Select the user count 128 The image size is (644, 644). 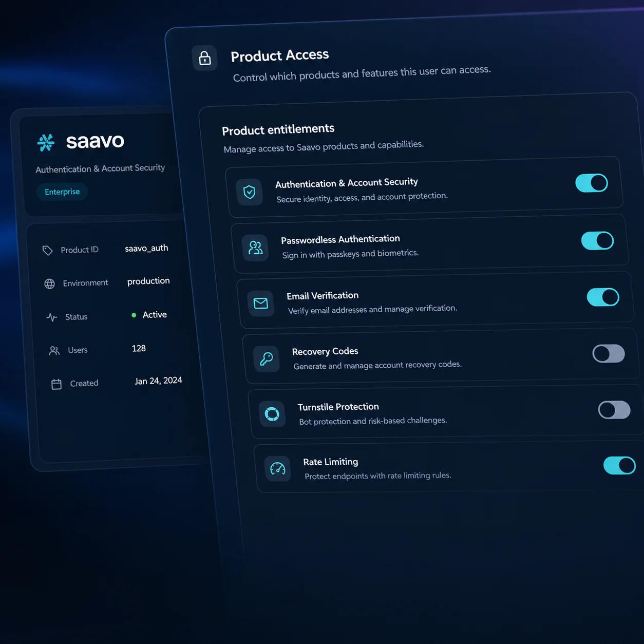click(139, 348)
